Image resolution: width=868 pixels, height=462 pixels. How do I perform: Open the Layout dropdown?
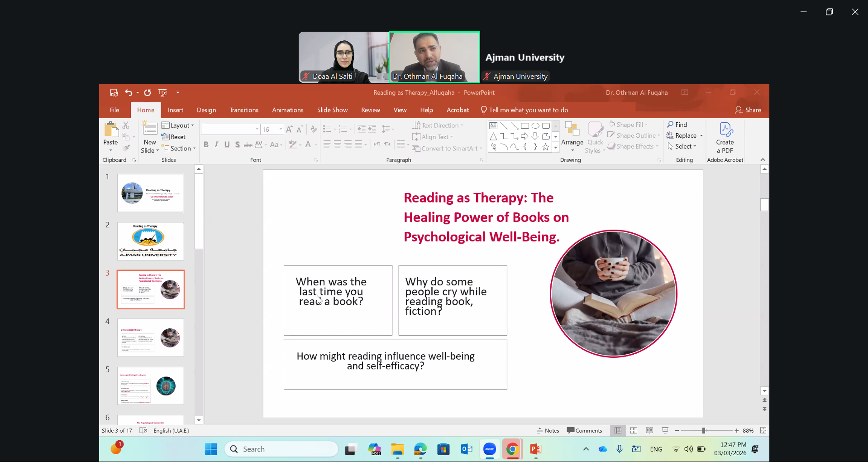[178, 125]
